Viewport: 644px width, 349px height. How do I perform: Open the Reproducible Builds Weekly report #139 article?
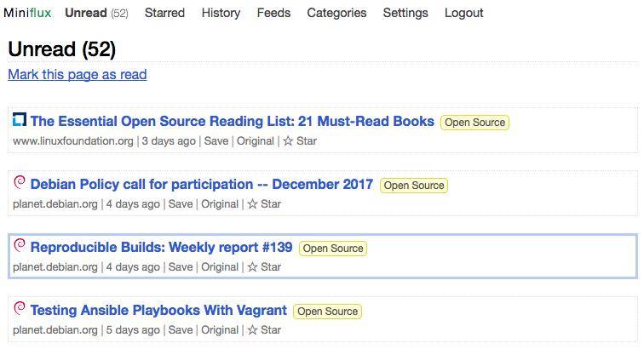(x=161, y=248)
